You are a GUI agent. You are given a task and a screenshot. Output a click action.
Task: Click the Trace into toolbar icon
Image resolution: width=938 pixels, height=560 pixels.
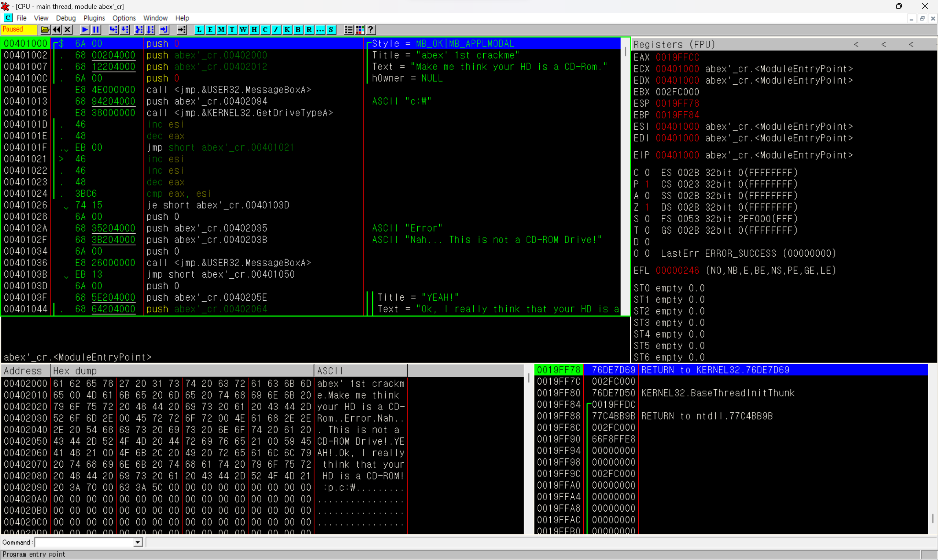click(x=139, y=30)
